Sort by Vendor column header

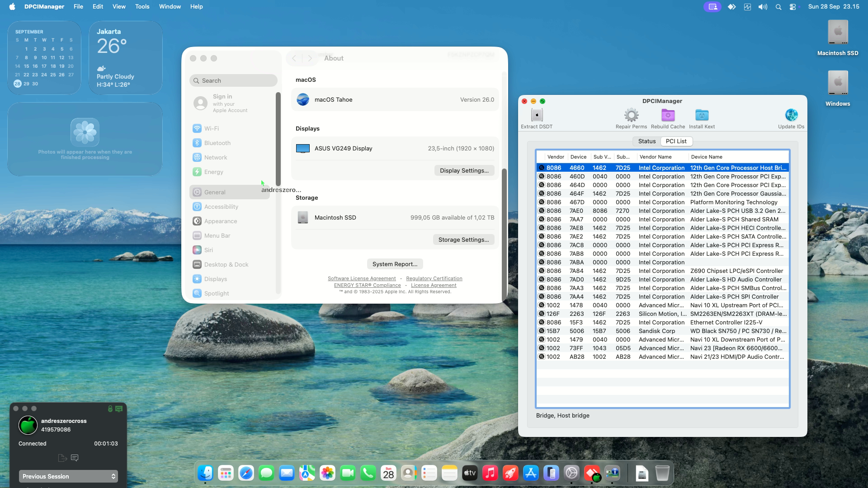pos(555,157)
